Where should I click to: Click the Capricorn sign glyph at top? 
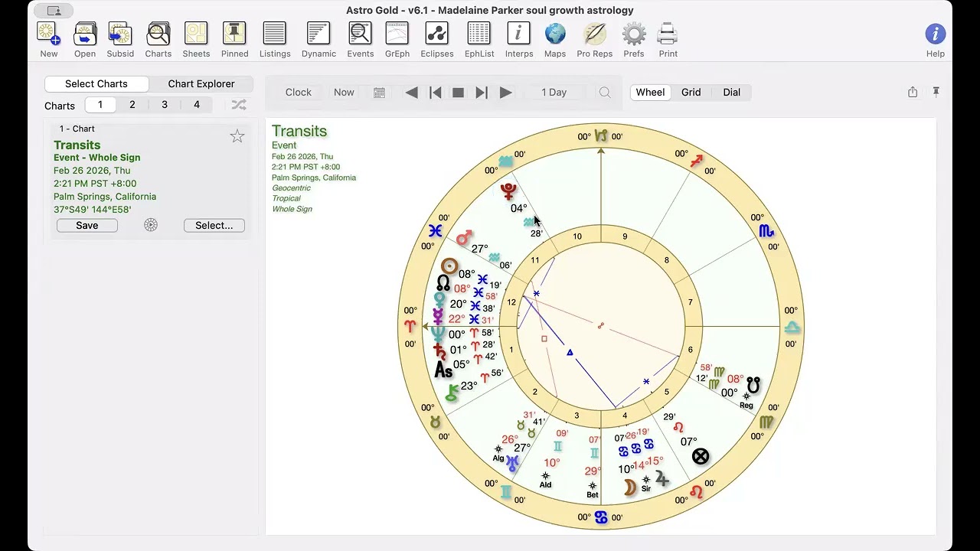[601, 135]
